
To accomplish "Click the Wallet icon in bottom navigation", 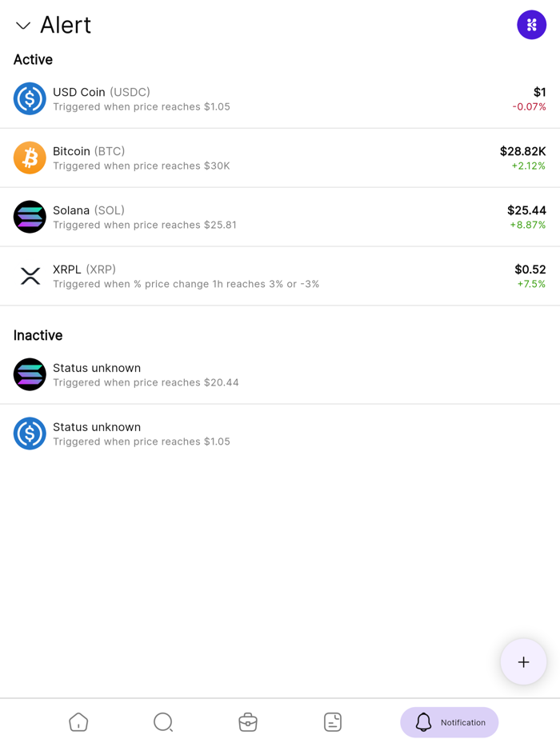I will pyautogui.click(x=248, y=721).
